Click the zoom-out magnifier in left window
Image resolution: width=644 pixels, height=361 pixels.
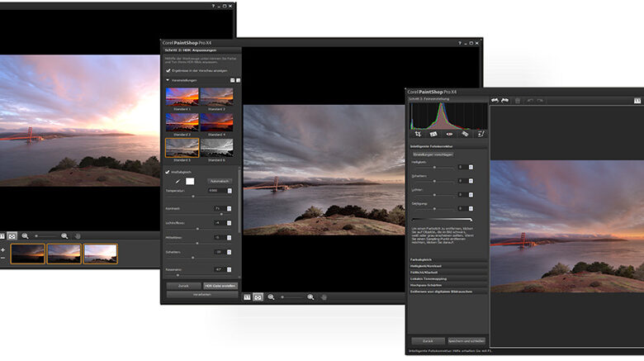click(x=25, y=235)
